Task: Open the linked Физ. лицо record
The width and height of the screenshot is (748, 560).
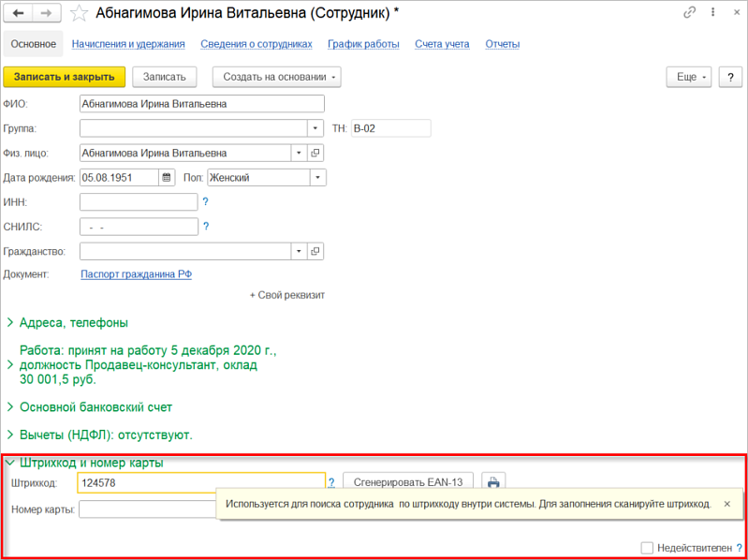Action: tap(315, 153)
